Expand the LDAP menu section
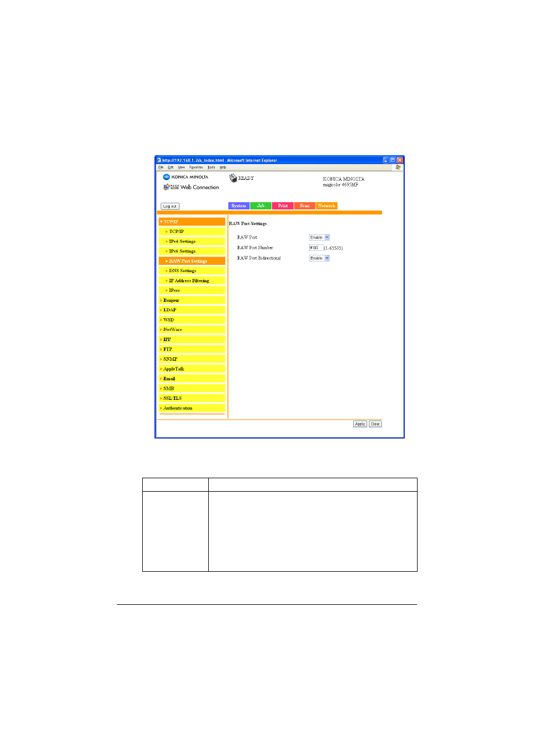 coord(192,310)
